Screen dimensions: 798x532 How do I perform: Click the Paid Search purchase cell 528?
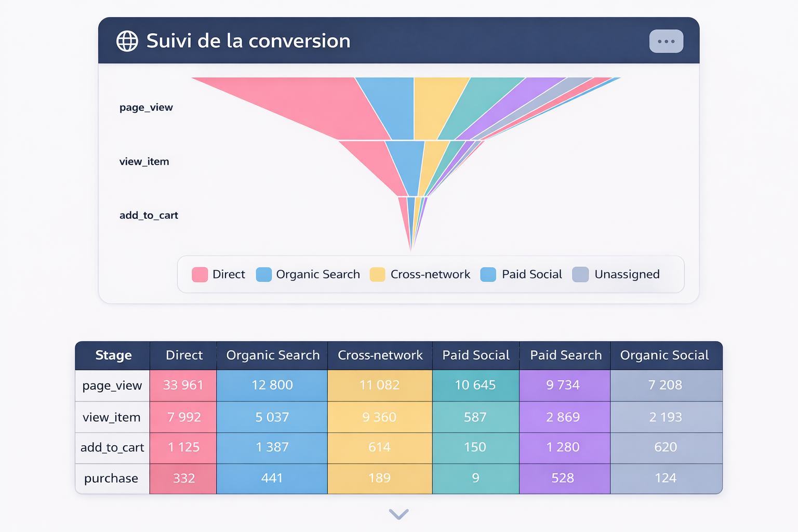pyautogui.click(x=563, y=478)
